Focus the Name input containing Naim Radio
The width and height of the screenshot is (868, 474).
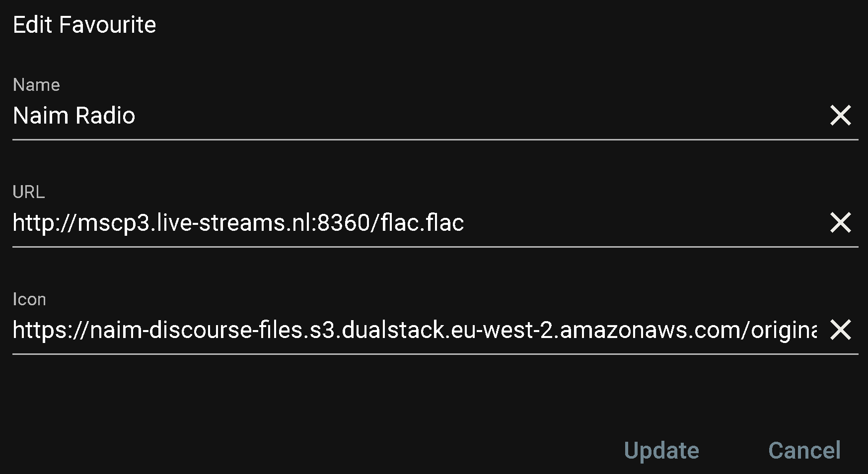click(x=397, y=116)
